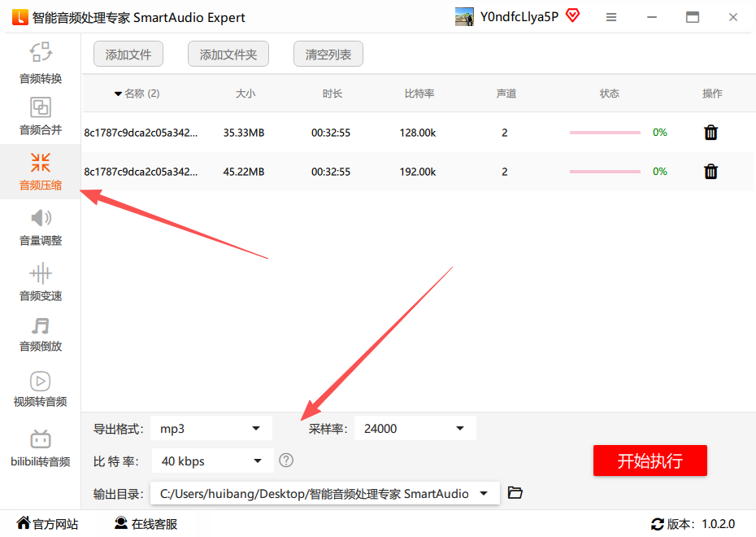756x537 pixels.
Task: Delete the 45.22MB file with trash icon
Action: pos(710,172)
